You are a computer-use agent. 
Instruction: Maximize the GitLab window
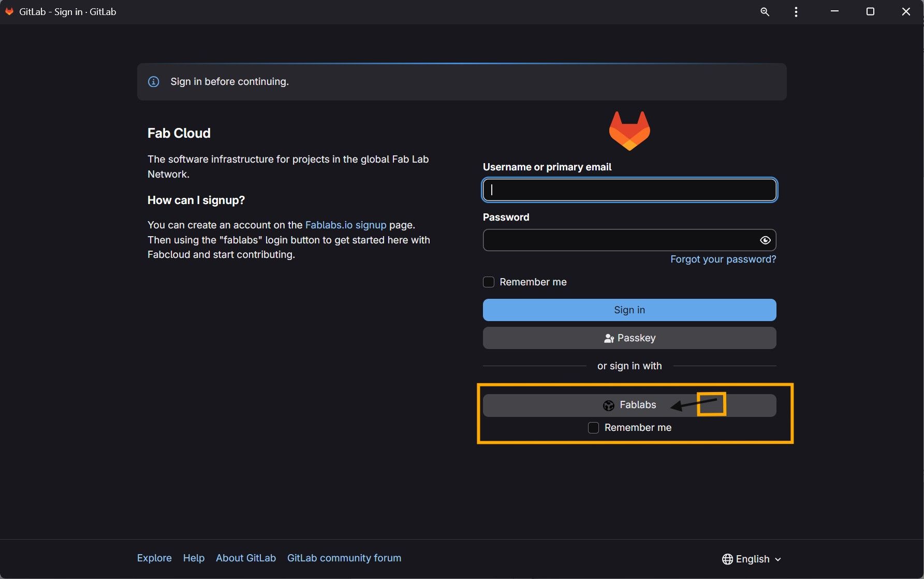pos(870,11)
